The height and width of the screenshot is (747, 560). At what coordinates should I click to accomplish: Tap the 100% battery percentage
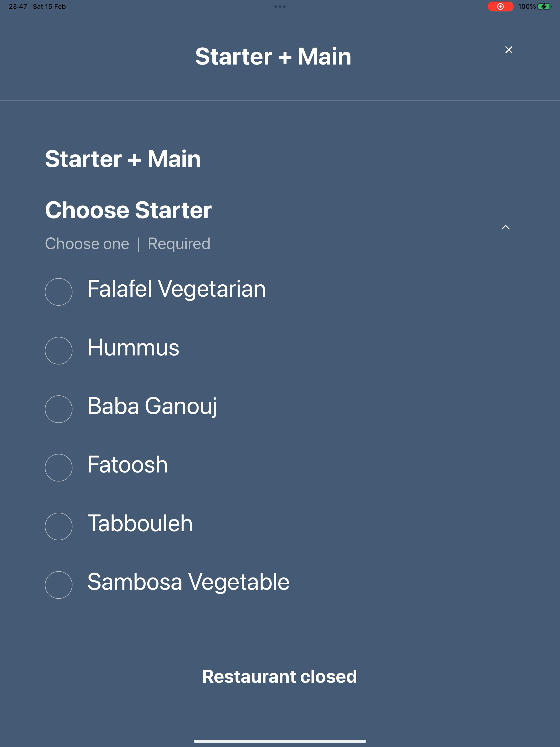click(x=527, y=6)
